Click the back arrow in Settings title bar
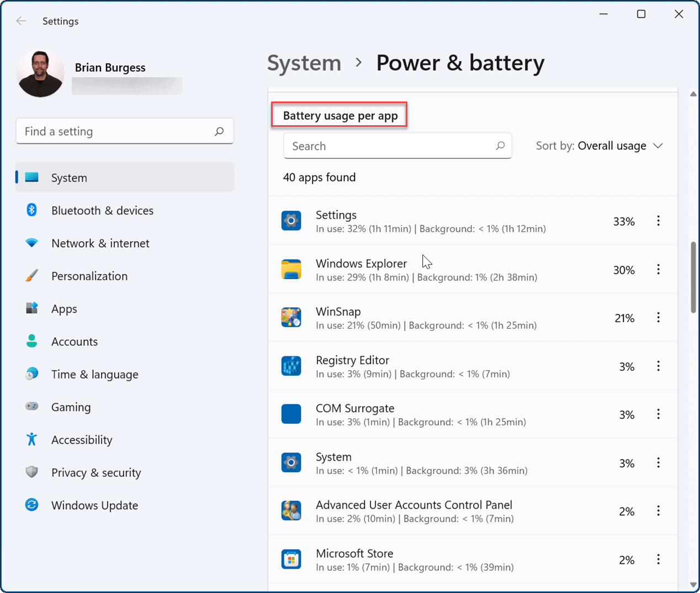700x593 pixels. click(22, 21)
